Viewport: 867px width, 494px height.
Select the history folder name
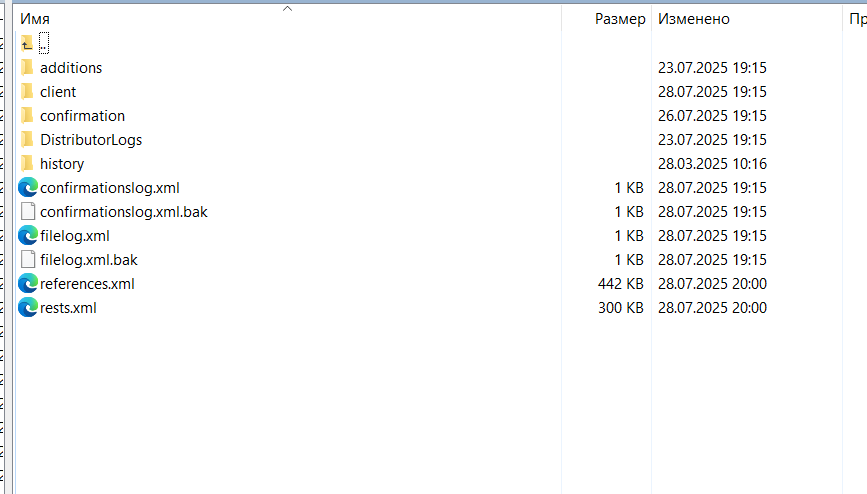[62, 164]
